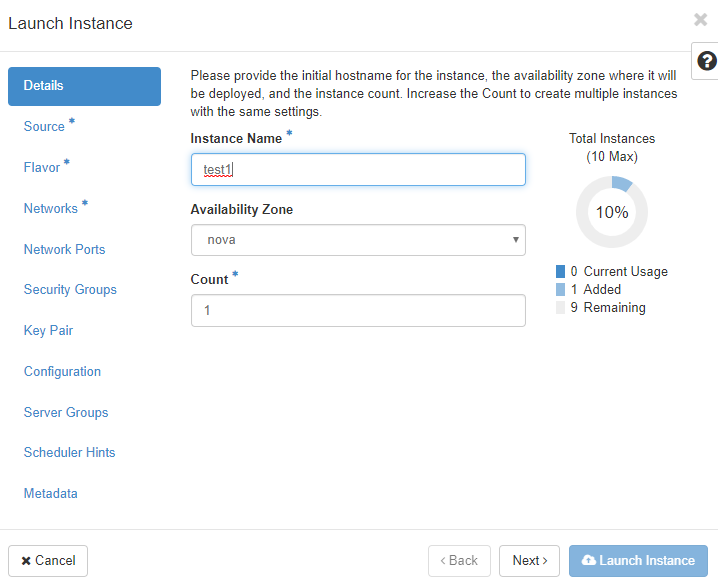Go to the Scheduler Hints step
The width and height of the screenshot is (718, 587).
(x=70, y=452)
